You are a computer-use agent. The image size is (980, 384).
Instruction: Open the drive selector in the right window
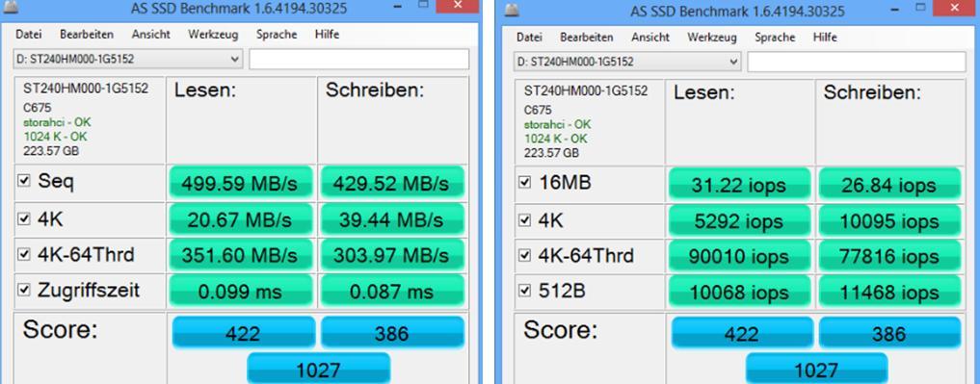click(x=733, y=62)
